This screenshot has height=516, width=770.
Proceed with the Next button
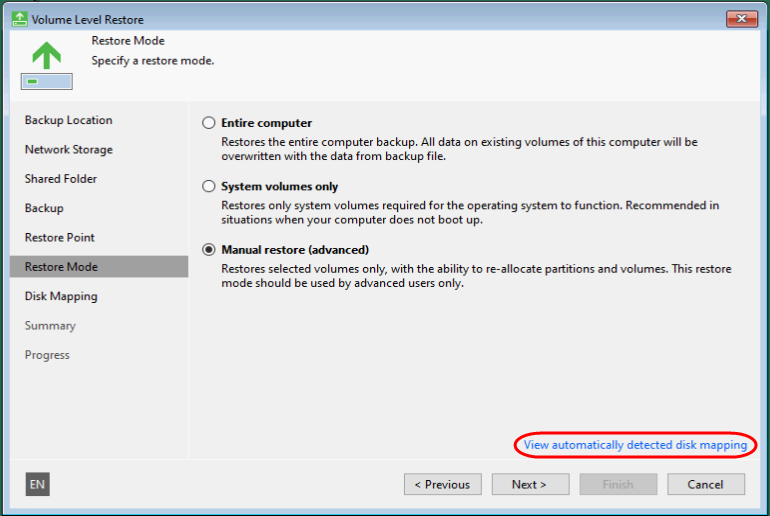pos(530,484)
